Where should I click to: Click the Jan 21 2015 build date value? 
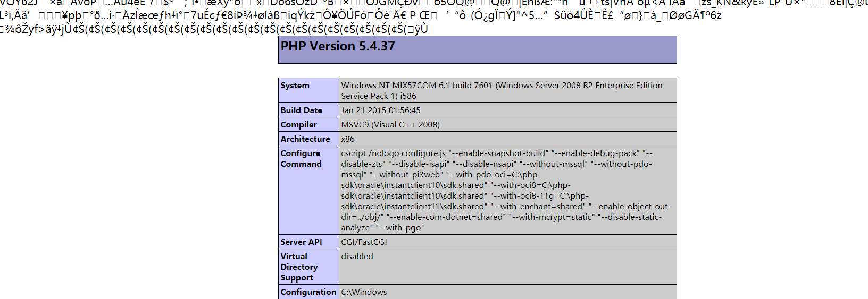click(381, 110)
